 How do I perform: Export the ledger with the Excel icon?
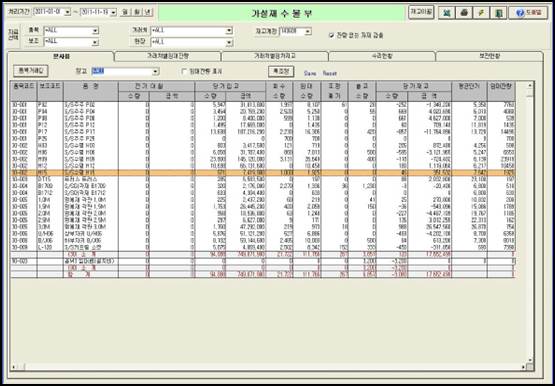446,13
